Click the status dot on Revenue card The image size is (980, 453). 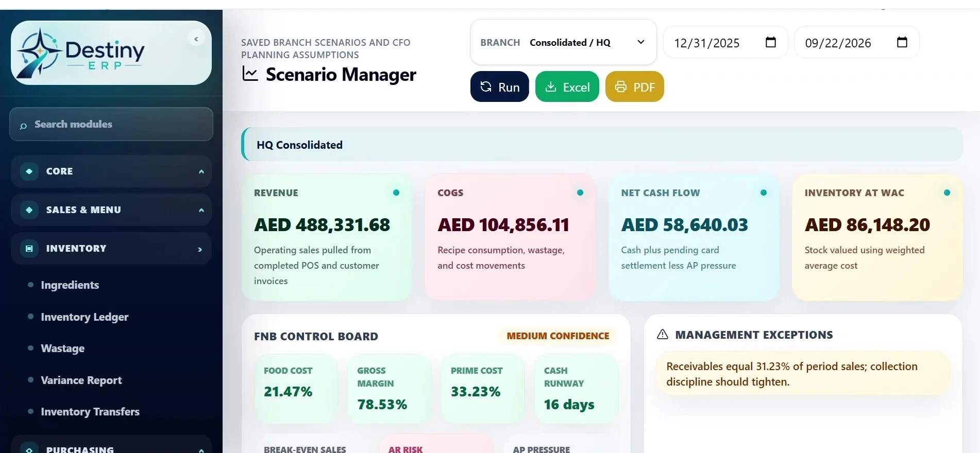pos(396,193)
